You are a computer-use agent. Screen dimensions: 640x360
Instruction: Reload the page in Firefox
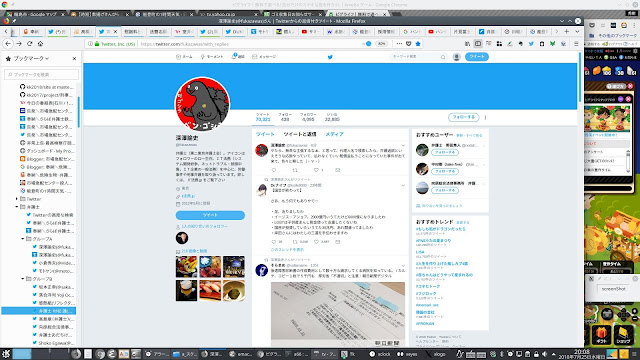29,44
